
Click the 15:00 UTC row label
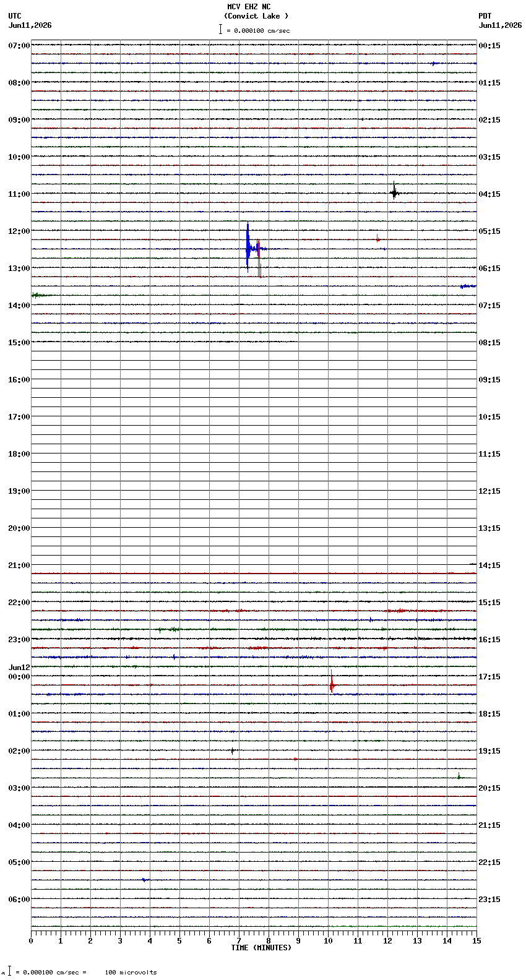tap(19, 343)
